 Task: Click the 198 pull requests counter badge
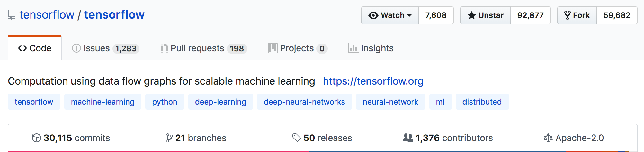(x=237, y=48)
